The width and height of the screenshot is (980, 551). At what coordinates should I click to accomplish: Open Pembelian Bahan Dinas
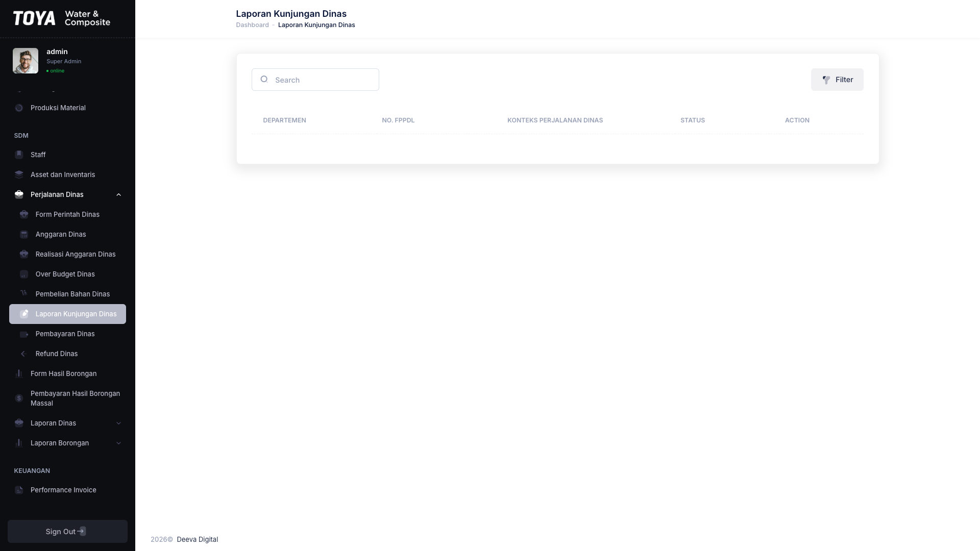pos(67,294)
